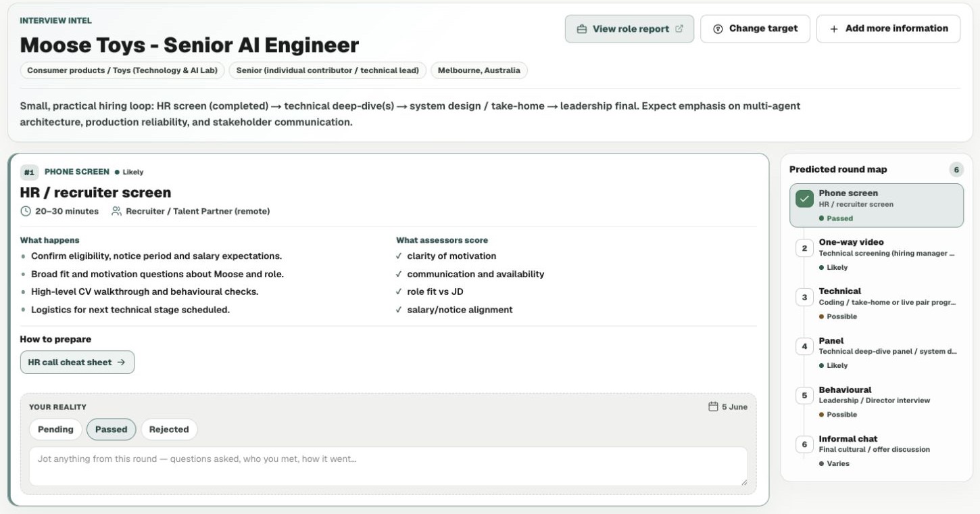Click the arrow icon on HR call cheat sheet
This screenshot has height=514, width=980.
coord(121,363)
